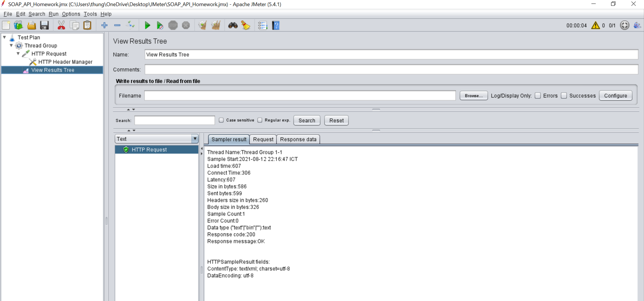Screen dimensions: 644x301
Task: Create a new test plan with New icon
Action: click(x=6, y=25)
